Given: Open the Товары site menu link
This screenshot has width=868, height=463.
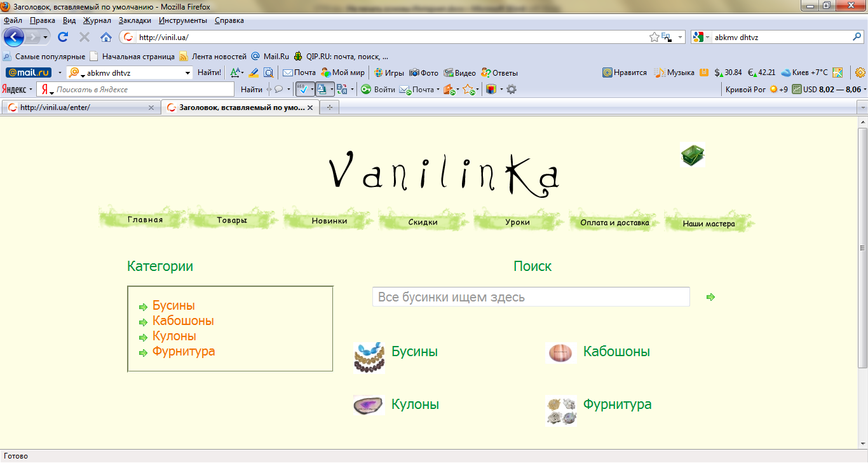Looking at the screenshot, I should click(232, 221).
